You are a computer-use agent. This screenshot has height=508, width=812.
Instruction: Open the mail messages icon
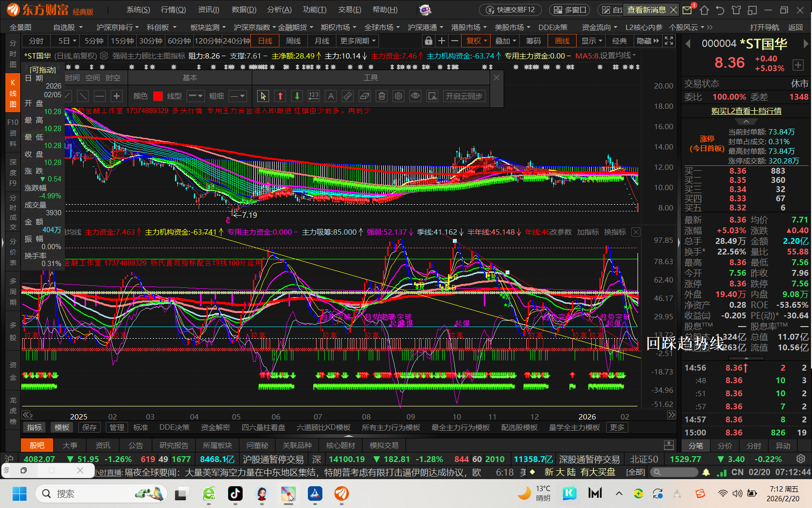point(687,10)
